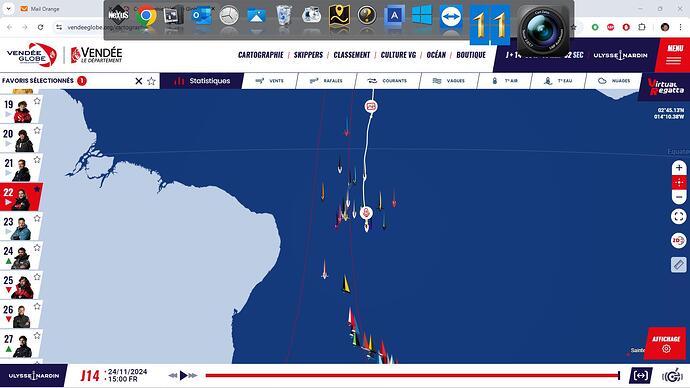Screen dimensions: 690x388
Task: Open the red hamburger Menu button
Action: pos(674,55)
